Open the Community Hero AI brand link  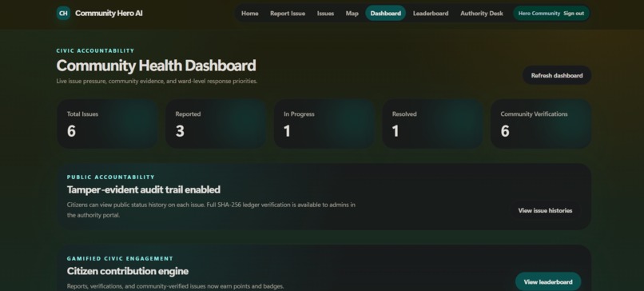99,13
